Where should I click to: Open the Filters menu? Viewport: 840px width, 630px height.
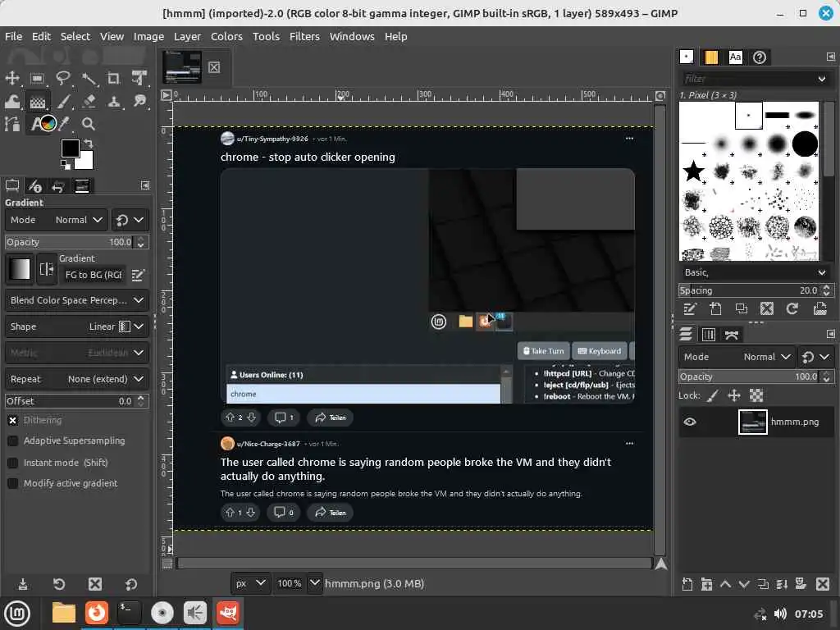(304, 36)
